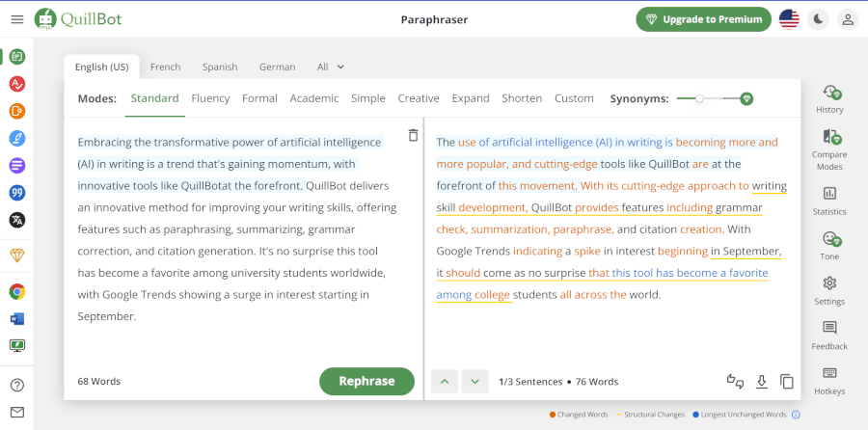The height and width of the screenshot is (430, 868).
Task: Go to next sentence arrow
Action: click(475, 381)
